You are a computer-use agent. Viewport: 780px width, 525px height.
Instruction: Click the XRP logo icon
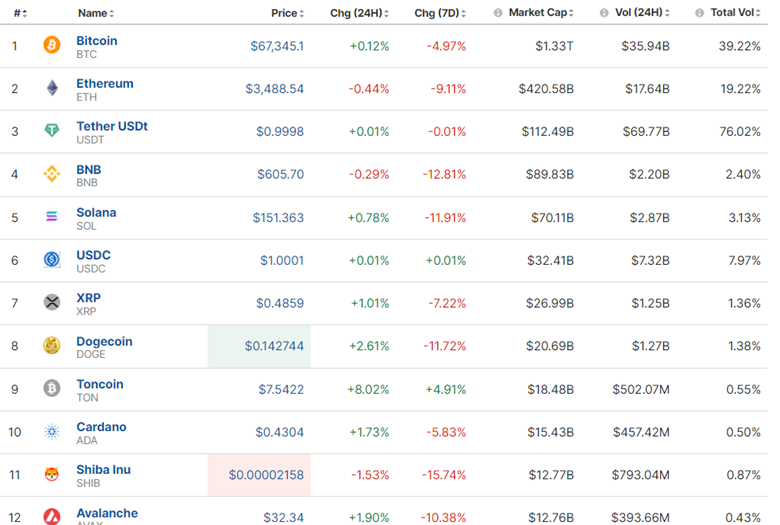(52, 302)
